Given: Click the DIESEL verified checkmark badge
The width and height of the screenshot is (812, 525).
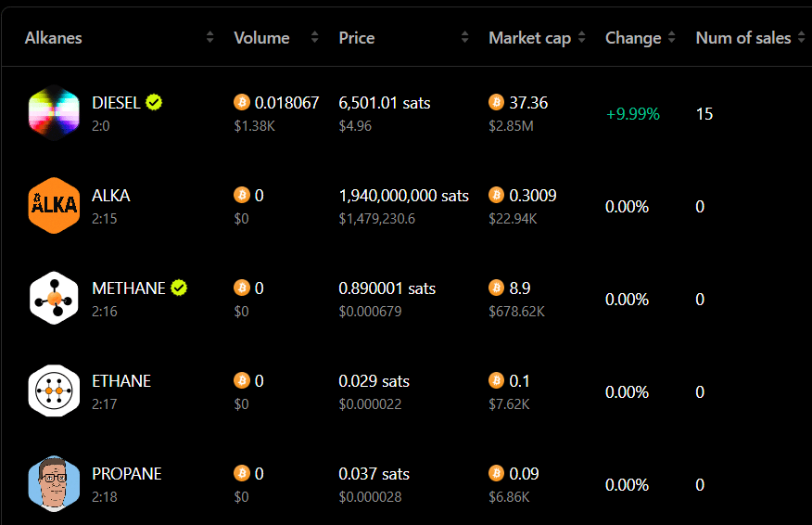Looking at the screenshot, I should tap(154, 103).
